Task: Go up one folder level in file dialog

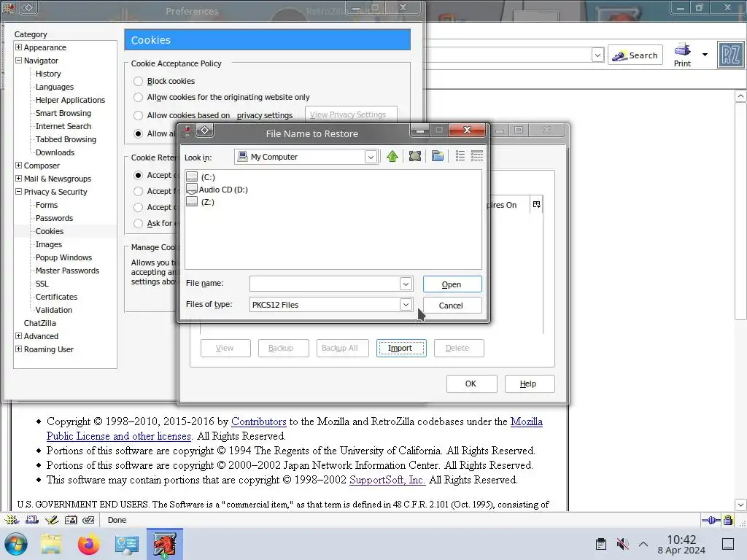Action: pyautogui.click(x=392, y=156)
